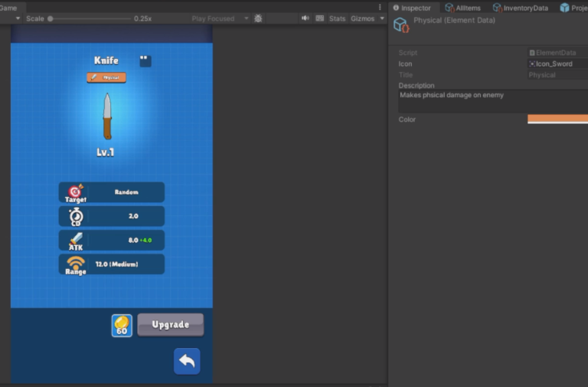Click the blue back arrow button
Viewport: 588px width, 387px height.
click(x=187, y=361)
